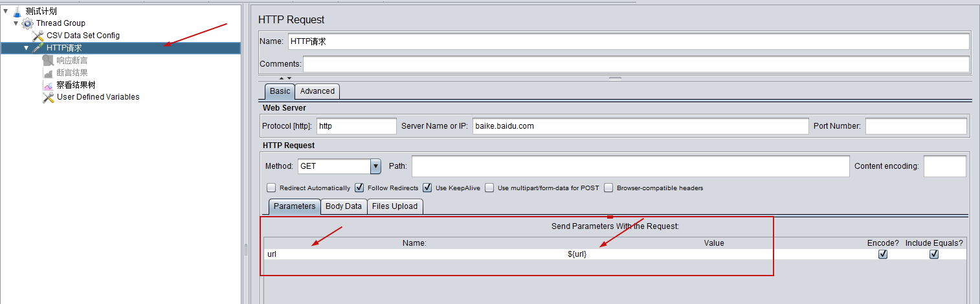This screenshot has height=304, width=980.
Task: Select CSV Data Set Config tree item
Action: pos(83,36)
